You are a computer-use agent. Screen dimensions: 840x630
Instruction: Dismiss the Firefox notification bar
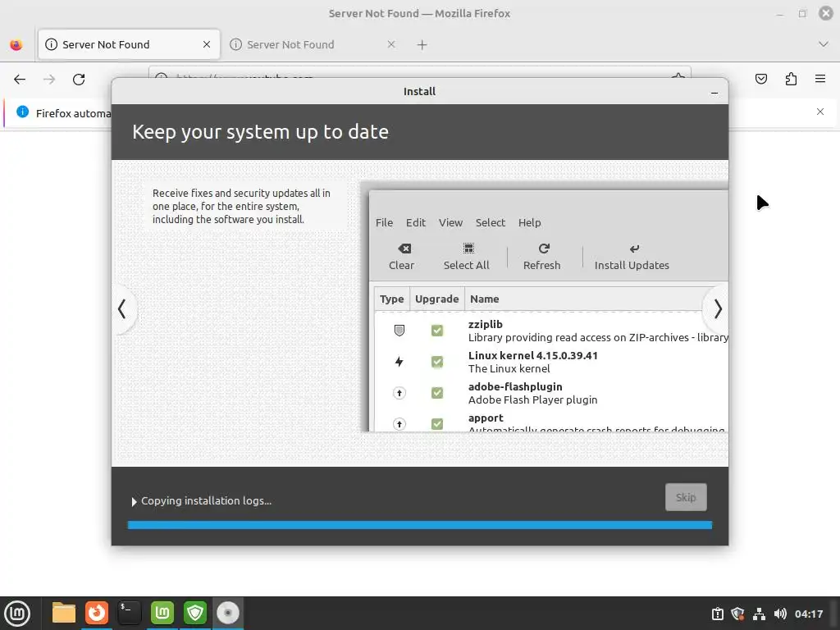pos(820,112)
